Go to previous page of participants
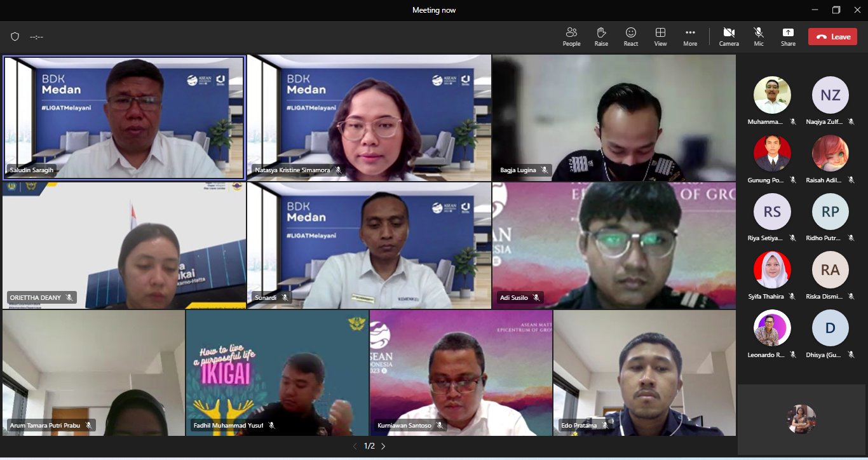Viewport: 868px width, 460px height. (355, 446)
